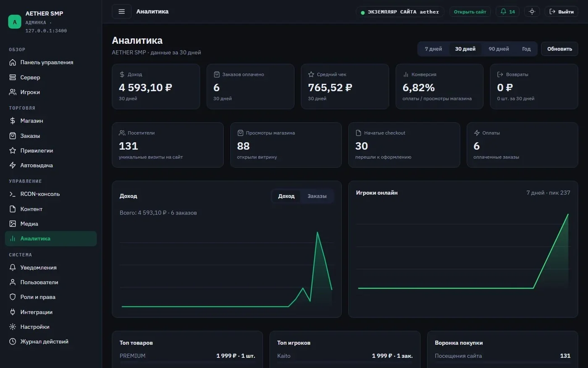Click the Средний чек value 765,52 ₽

tap(330, 87)
